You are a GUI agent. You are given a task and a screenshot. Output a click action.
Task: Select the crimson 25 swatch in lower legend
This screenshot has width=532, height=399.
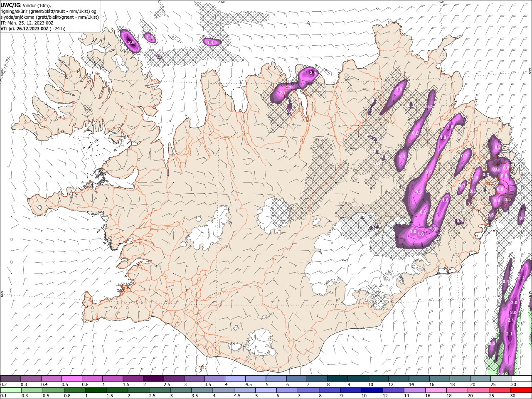coord(500,390)
